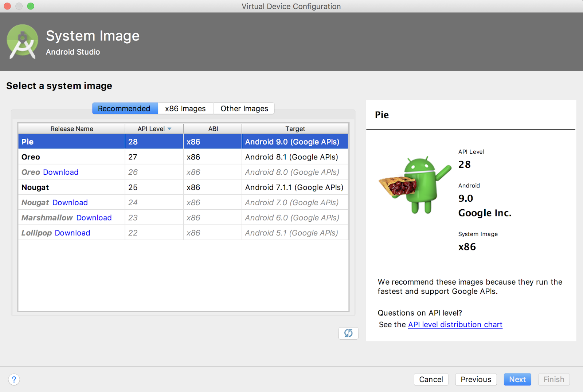Select the Pie API 28 row
This screenshot has height=392, width=583.
[x=183, y=142]
